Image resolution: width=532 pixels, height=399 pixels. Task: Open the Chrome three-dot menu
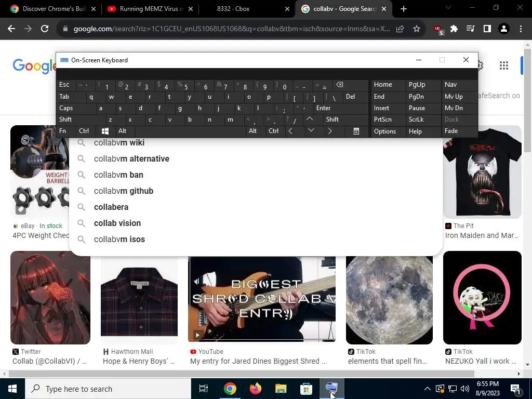coord(521,29)
